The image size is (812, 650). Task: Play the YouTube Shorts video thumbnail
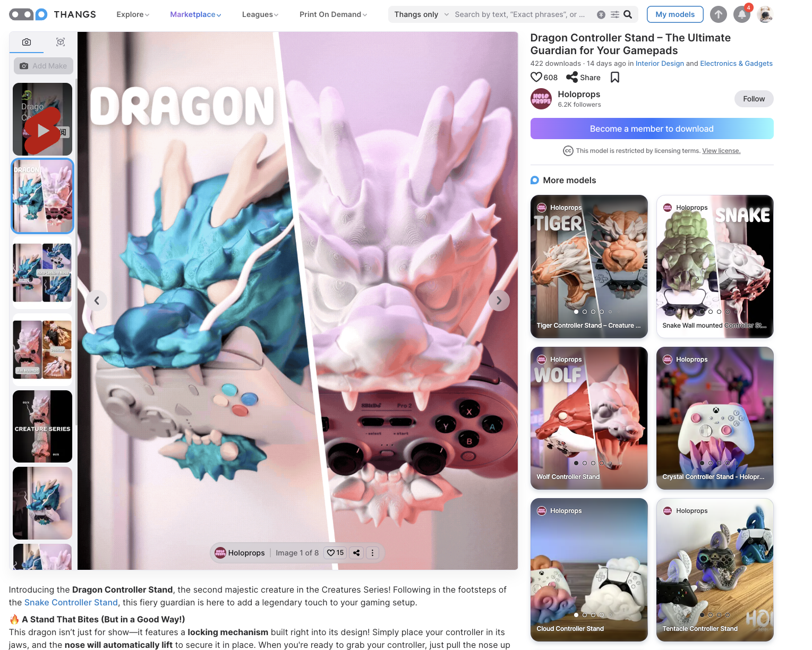pos(42,119)
